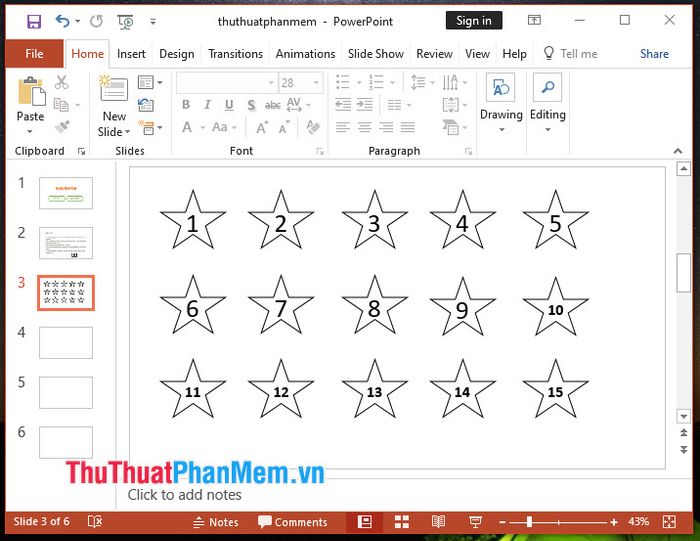Open the Animations tab
The height and width of the screenshot is (541, 700).
point(305,54)
